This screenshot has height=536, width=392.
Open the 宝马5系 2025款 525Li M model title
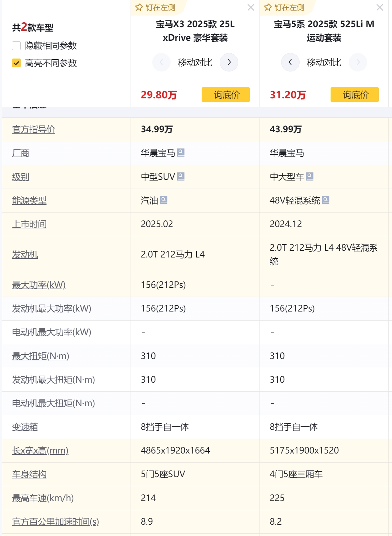pos(324,31)
